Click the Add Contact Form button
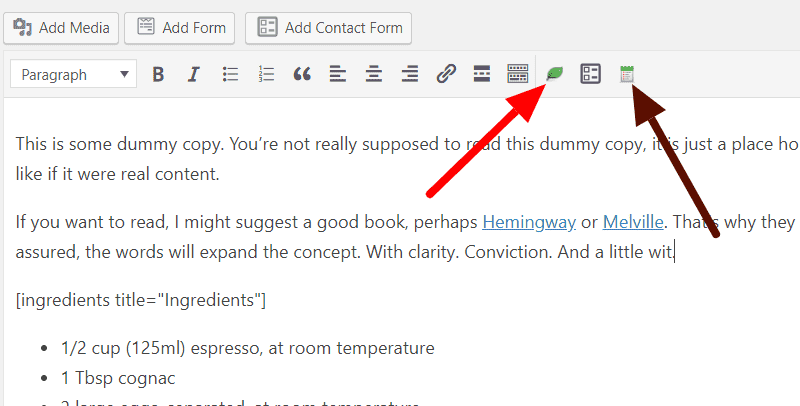This screenshot has height=406, width=800. (328, 28)
